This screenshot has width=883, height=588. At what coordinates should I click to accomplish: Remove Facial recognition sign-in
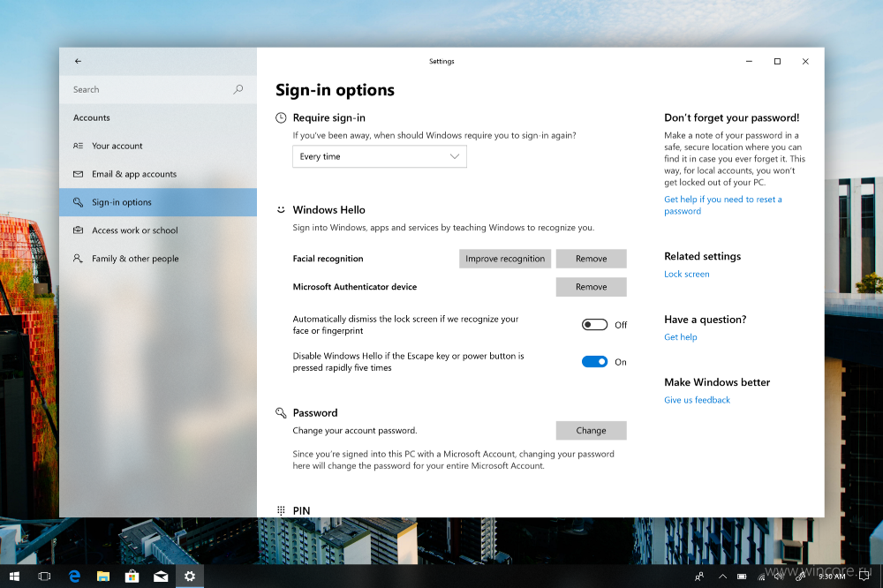coord(592,259)
